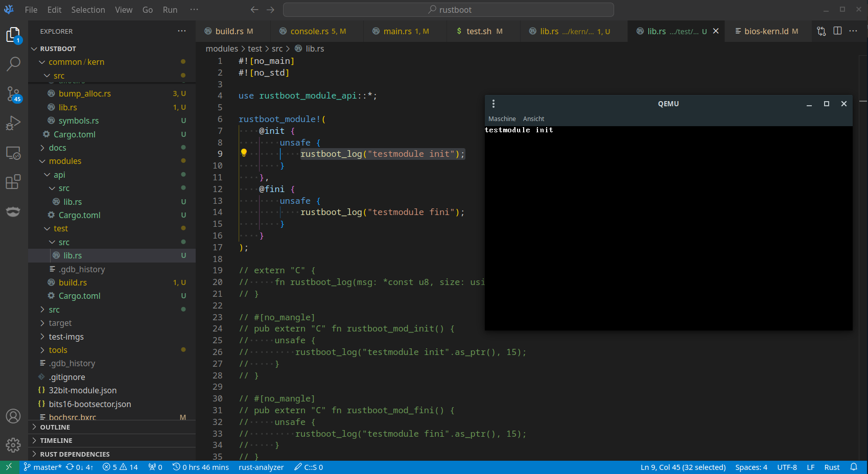Change indentation setting Spaces: 4
Screen dimensions: 868x474
tap(751, 467)
